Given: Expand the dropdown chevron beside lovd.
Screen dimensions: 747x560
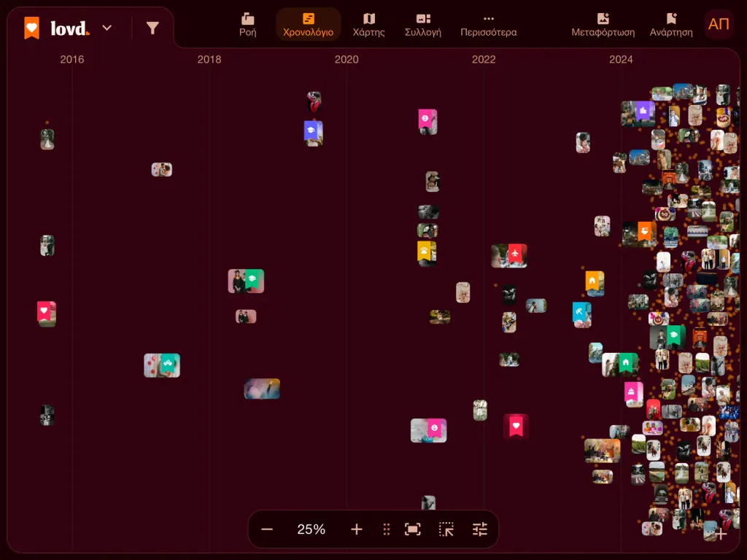Looking at the screenshot, I should click(107, 28).
